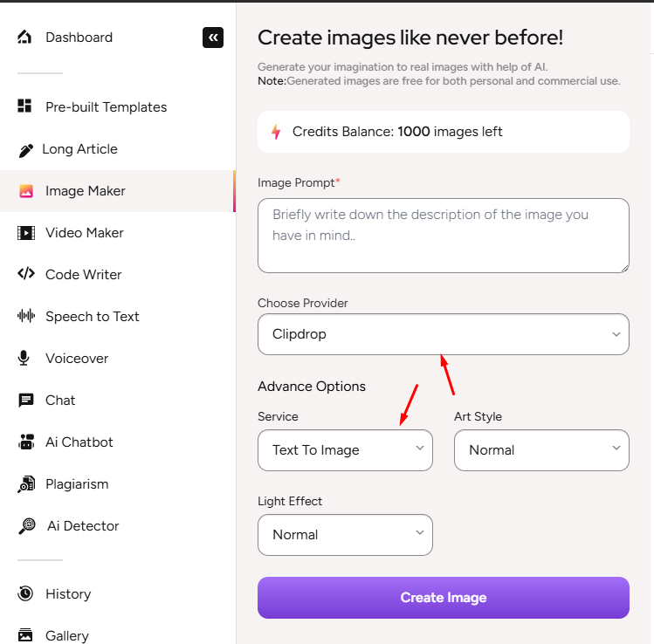Viewport: 654px width, 644px height.
Task: Click the Video Maker film icon
Action: [26, 233]
